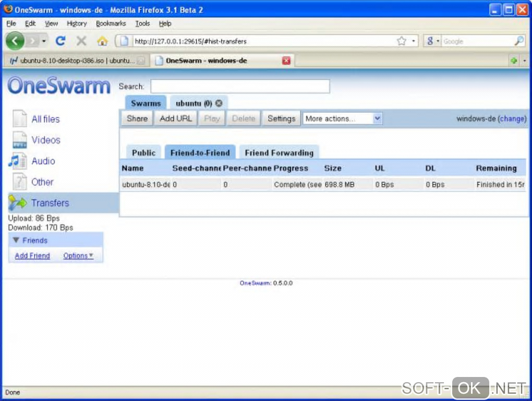Image resolution: width=532 pixels, height=401 pixels.
Task: Open the Transfers link
Action: [50, 203]
